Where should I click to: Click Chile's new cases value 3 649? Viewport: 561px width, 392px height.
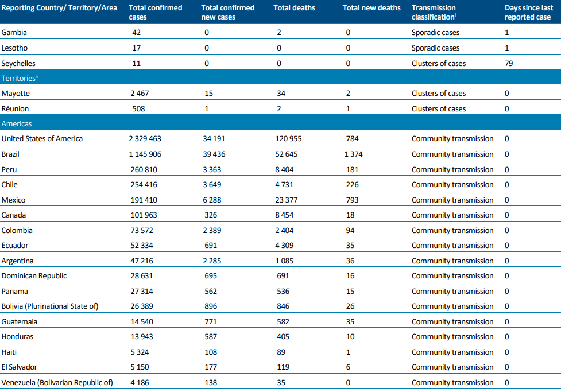212,185
